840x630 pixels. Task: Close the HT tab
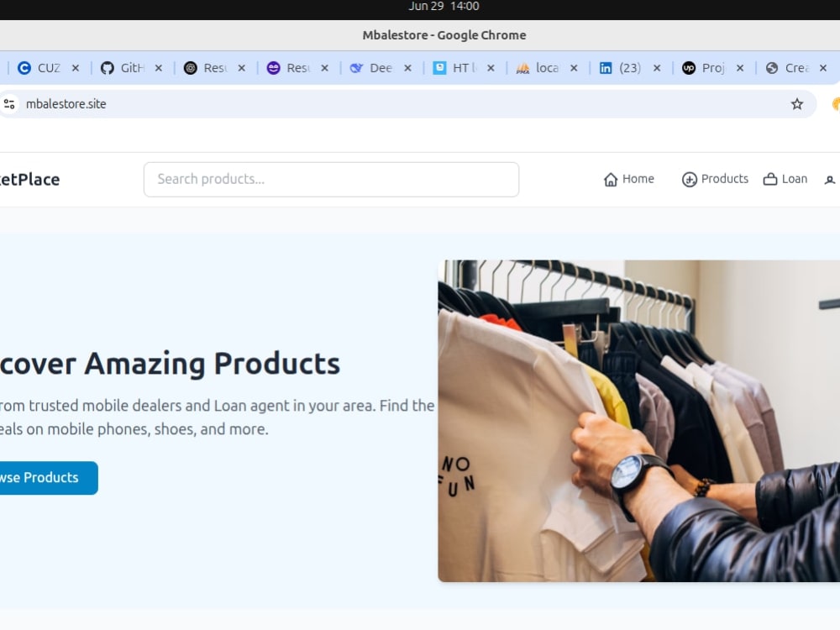[x=491, y=68]
